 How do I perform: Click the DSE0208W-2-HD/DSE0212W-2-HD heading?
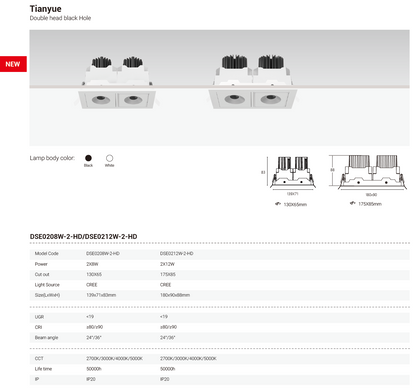[83, 236]
